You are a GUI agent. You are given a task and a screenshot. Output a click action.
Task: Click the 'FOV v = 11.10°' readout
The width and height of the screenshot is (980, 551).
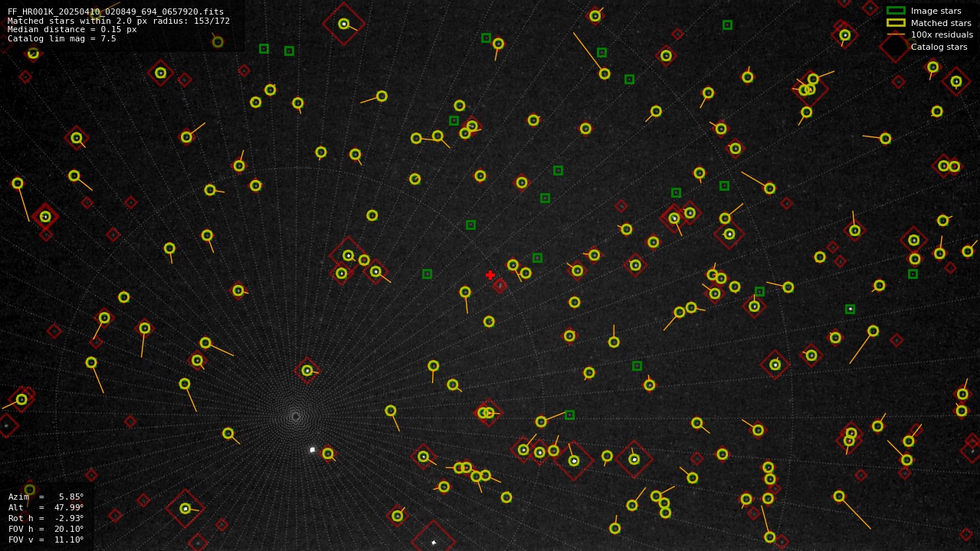(46, 540)
